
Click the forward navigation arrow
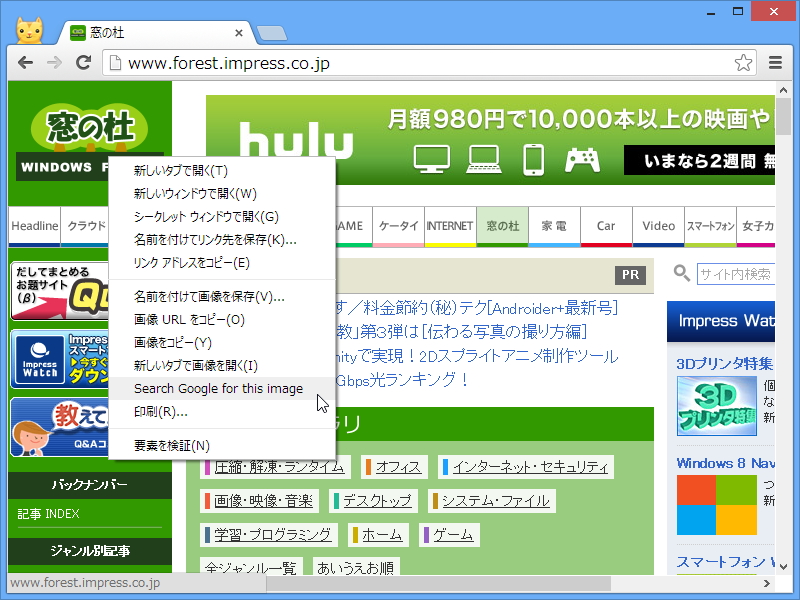pos(54,62)
